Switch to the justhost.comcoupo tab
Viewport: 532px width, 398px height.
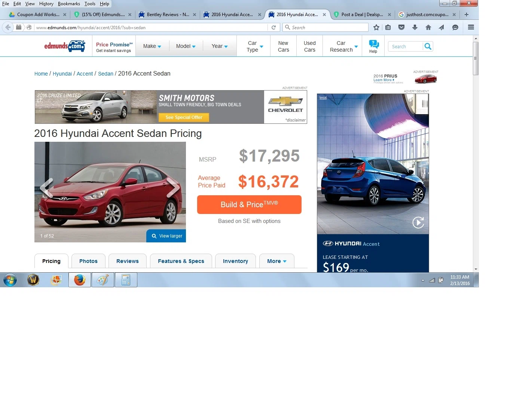click(x=427, y=15)
